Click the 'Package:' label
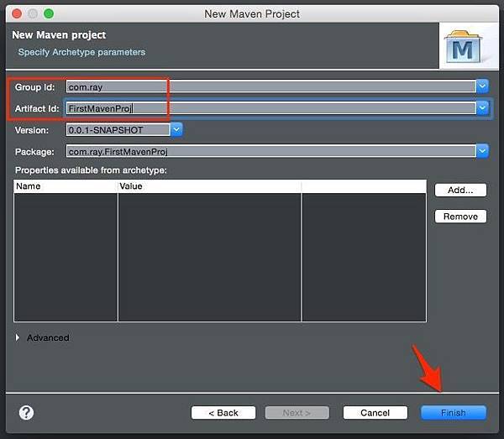This screenshot has width=504, height=439. [x=34, y=152]
